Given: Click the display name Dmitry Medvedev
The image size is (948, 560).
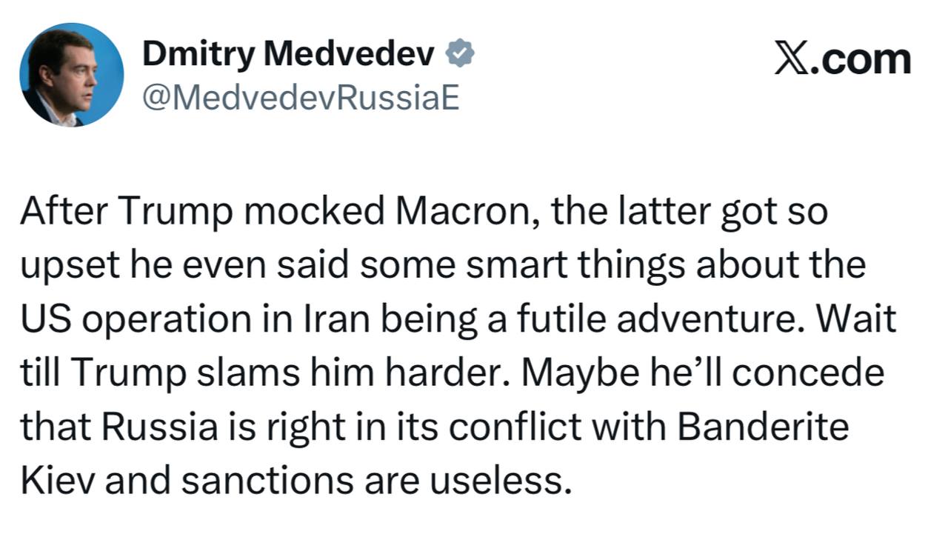Looking at the screenshot, I should coord(289,52).
